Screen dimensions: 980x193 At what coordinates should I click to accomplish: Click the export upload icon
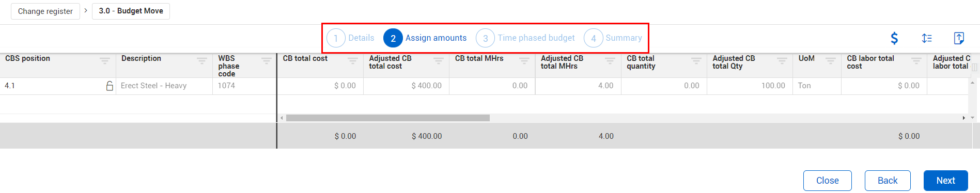point(959,38)
